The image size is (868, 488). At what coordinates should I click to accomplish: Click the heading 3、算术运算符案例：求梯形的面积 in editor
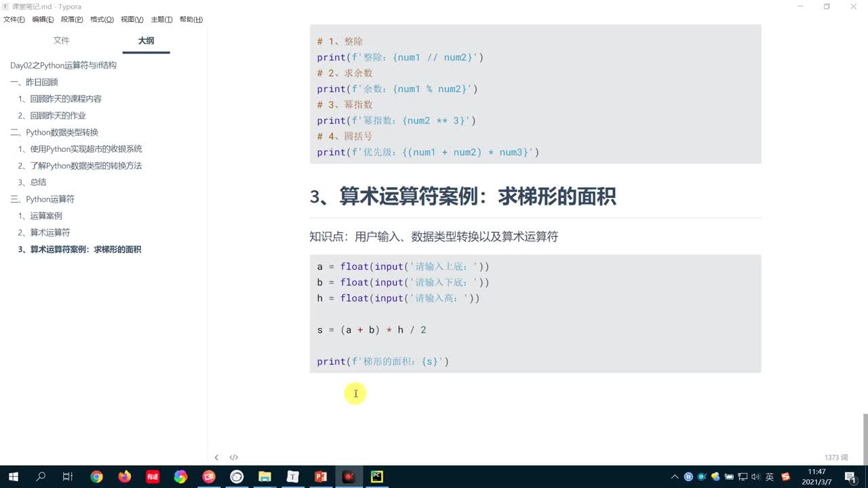[x=462, y=197]
